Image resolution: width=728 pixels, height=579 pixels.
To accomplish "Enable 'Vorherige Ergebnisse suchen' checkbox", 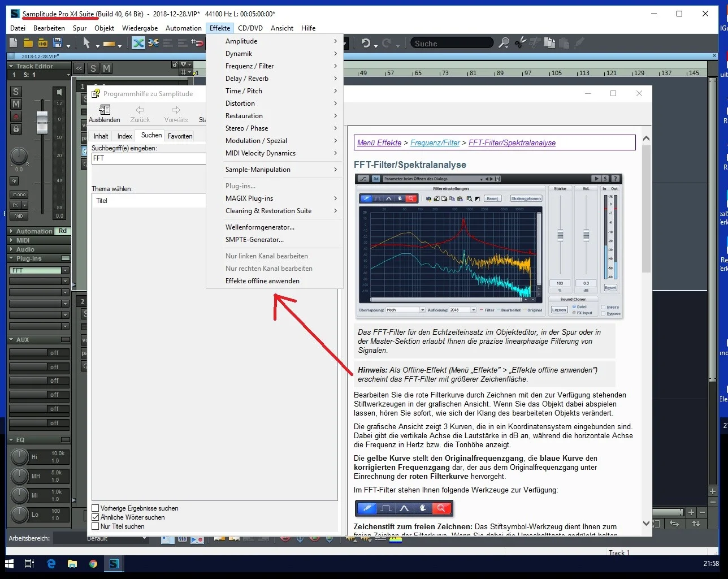I will pos(96,508).
